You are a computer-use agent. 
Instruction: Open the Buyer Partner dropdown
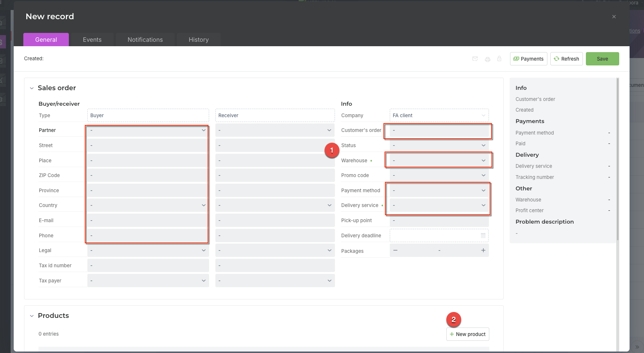(x=148, y=130)
